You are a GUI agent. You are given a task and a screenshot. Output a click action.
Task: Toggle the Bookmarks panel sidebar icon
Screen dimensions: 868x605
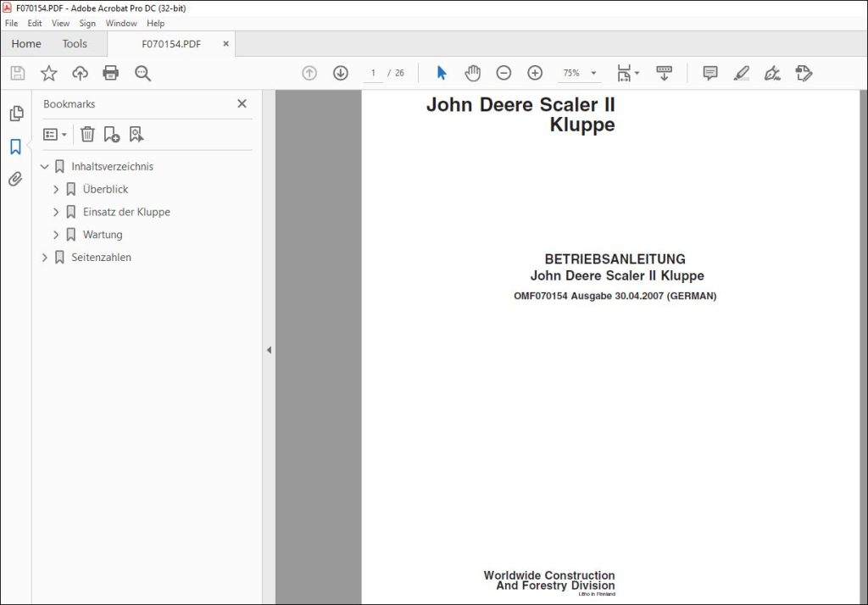coord(15,147)
